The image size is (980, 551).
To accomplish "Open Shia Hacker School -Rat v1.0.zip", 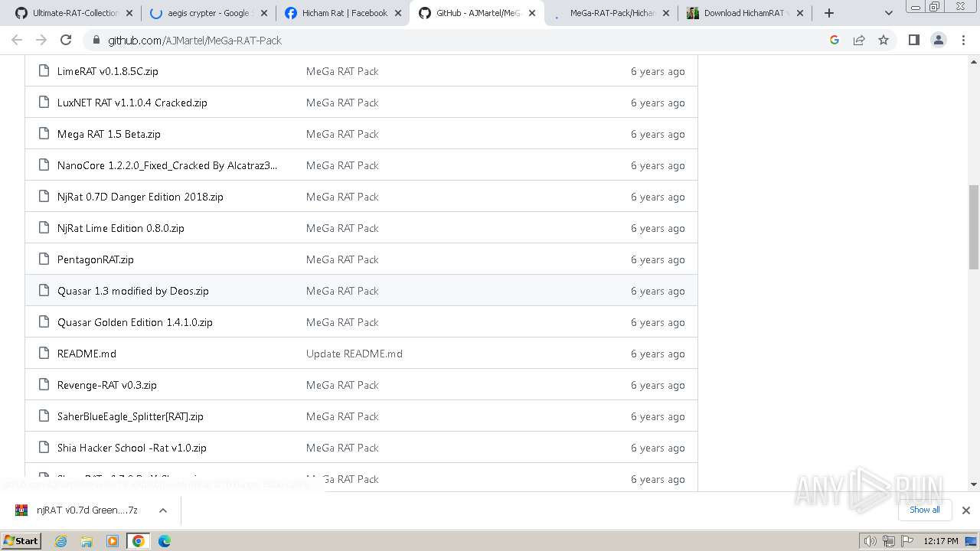I will pyautogui.click(x=132, y=448).
